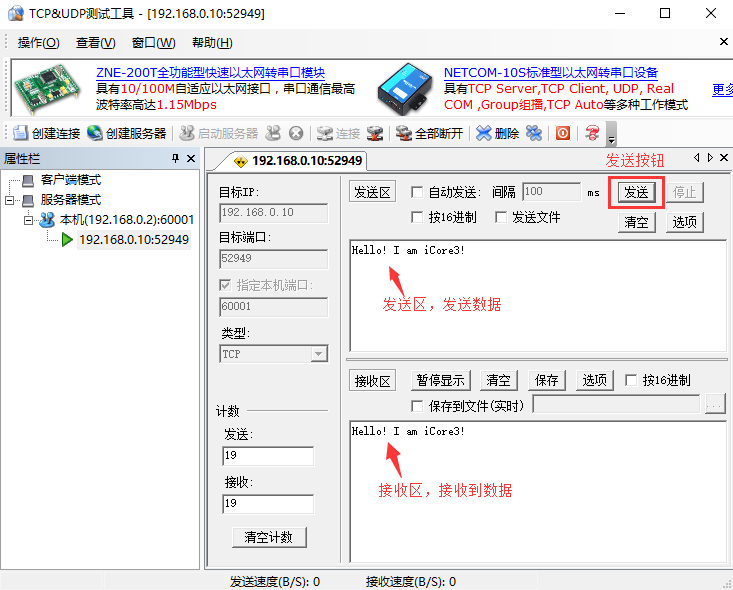Collapse the 服务器模式 tree node
Screen dimensions: 733x590
[x=11, y=200]
